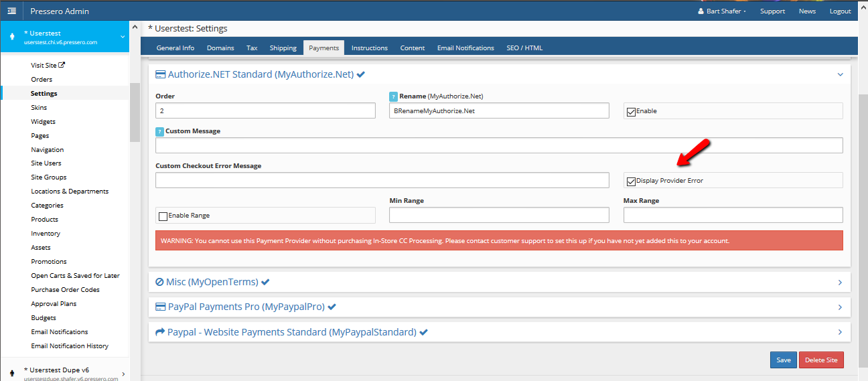Screen dimensions: 868x381
Task: Open Skins in the sidebar
Action: [x=39, y=107]
